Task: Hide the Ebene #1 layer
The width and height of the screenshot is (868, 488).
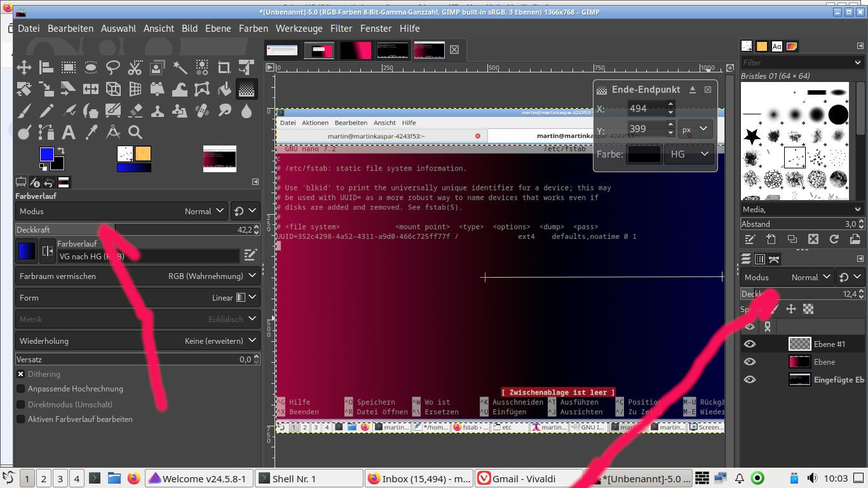Action: click(x=750, y=344)
